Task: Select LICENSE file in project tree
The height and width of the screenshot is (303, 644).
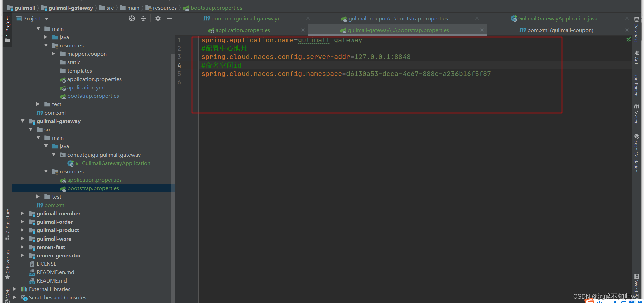Action: [46, 264]
